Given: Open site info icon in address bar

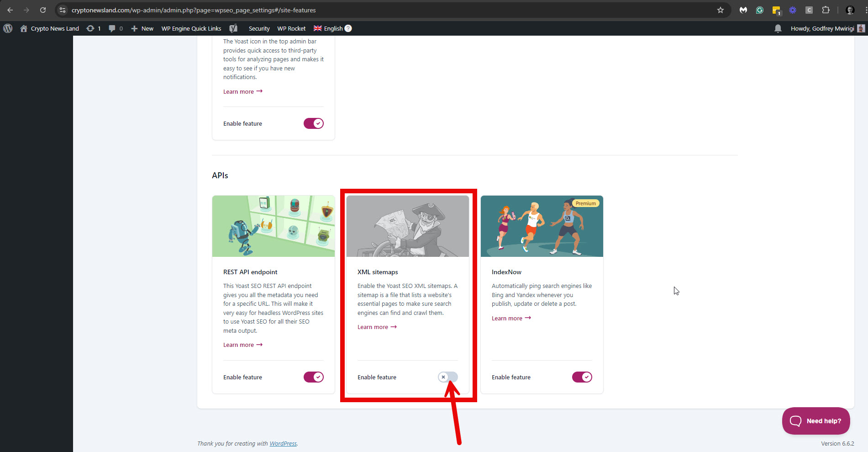Looking at the screenshot, I should (x=63, y=10).
